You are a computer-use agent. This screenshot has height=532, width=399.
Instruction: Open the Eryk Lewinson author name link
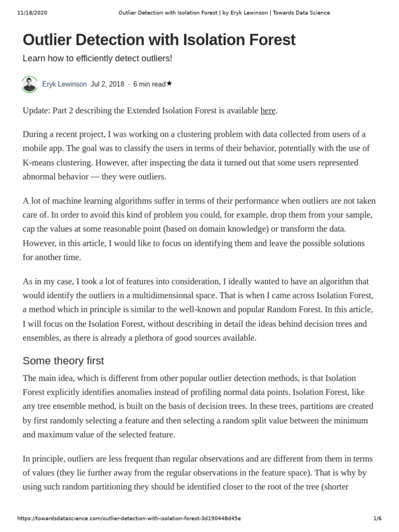(x=64, y=84)
